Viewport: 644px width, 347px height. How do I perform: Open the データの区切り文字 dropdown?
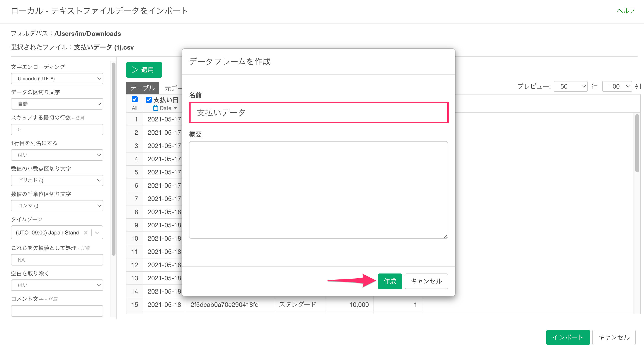57,104
